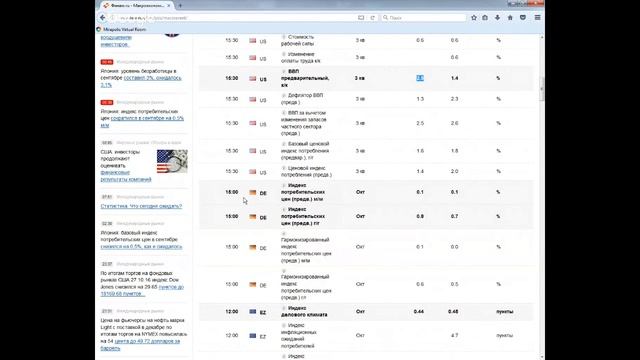Open a new browser tab with plus
Viewport: 640px width, 360px height.
pos(180,6)
